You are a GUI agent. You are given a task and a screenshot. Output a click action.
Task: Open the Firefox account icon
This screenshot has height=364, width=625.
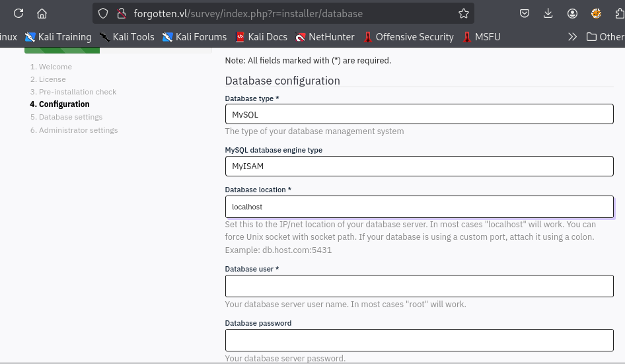(x=572, y=13)
